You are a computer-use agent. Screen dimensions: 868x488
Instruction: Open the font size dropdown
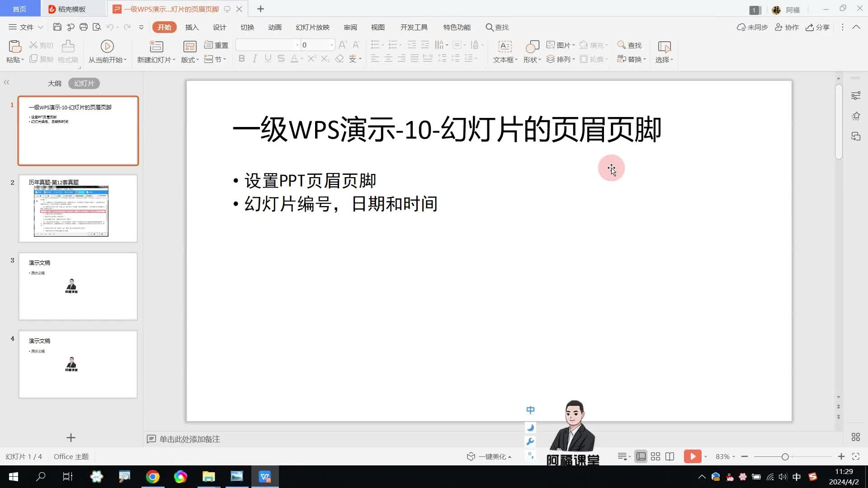click(x=332, y=45)
